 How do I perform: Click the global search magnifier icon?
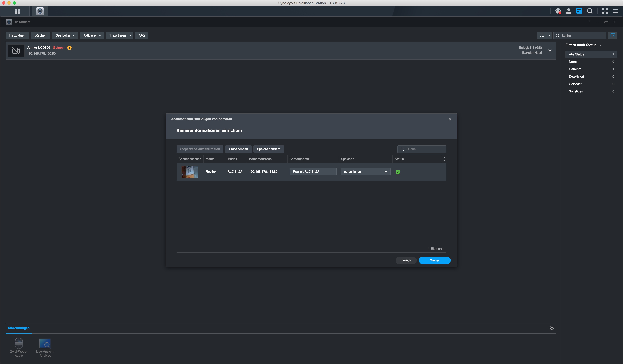coord(590,11)
